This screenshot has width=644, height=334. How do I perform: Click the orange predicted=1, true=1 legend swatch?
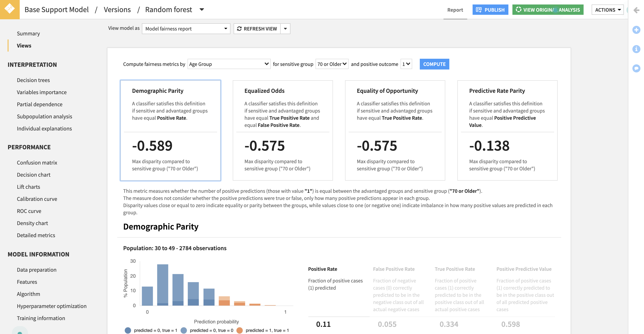239,330
